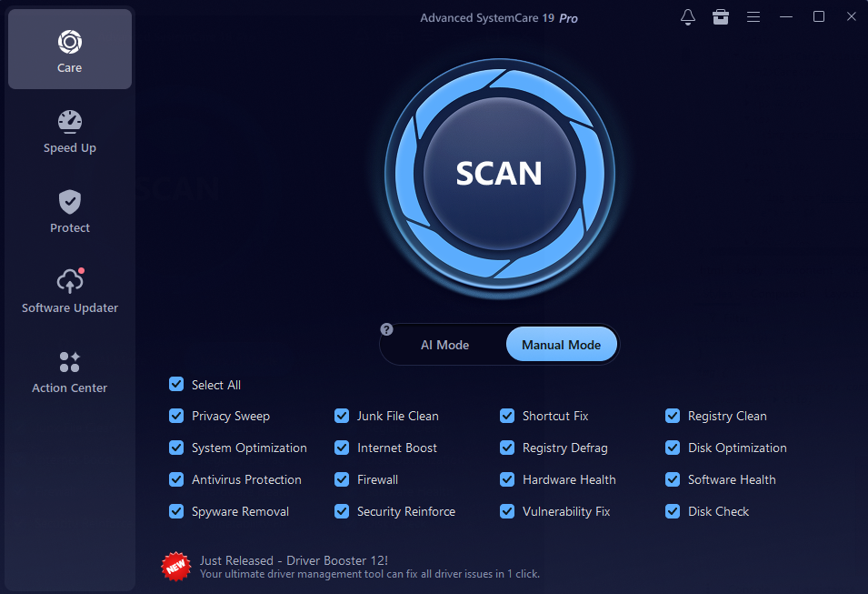Toggle the Firewall checkbox
This screenshot has width=868, height=594.
pos(342,479)
